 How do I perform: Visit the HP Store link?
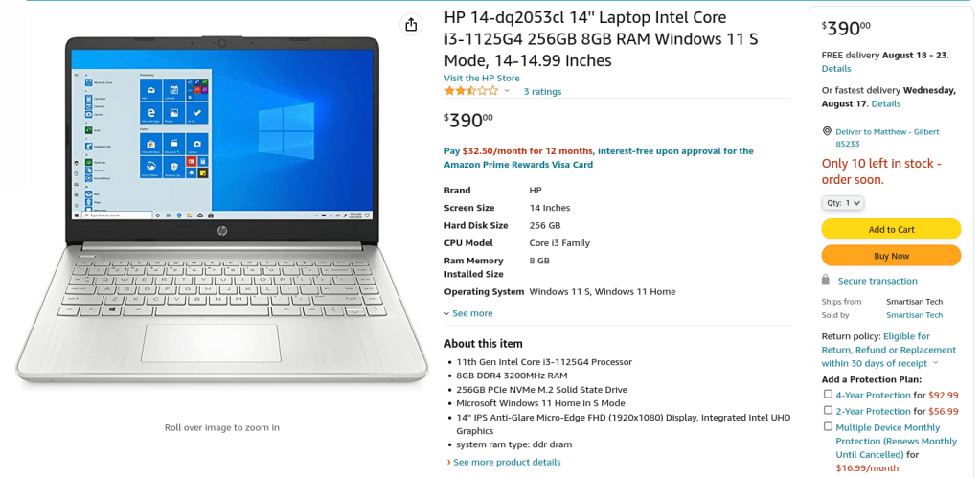tap(482, 79)
